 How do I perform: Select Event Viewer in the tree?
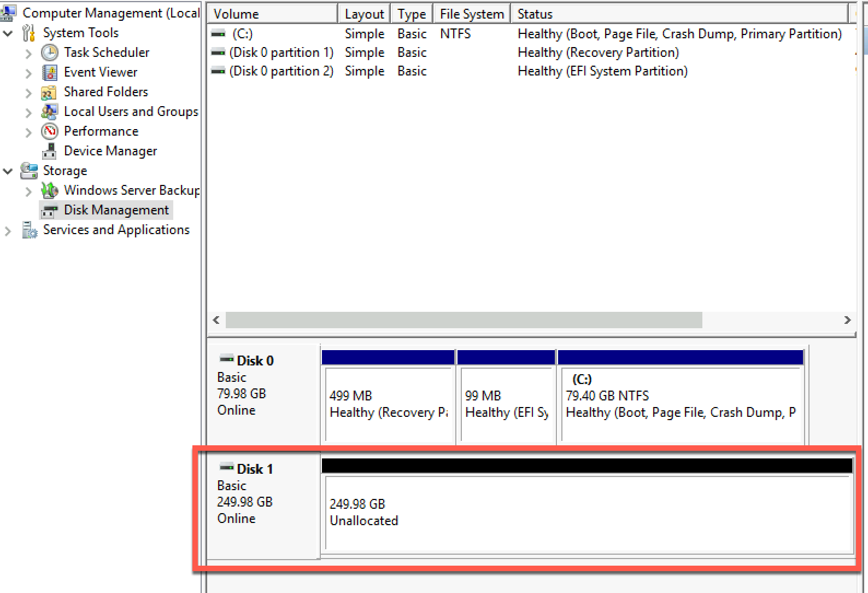click(x=101, y=72)
